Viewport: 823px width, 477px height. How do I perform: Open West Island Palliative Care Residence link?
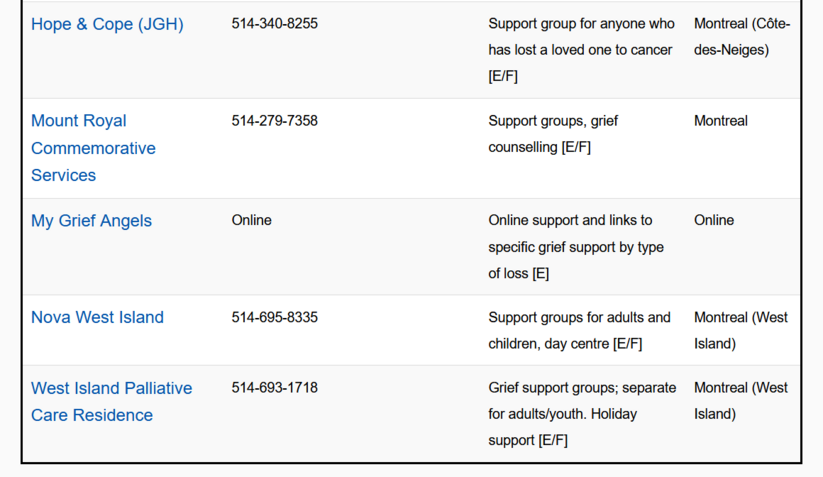tap(112, 401)
